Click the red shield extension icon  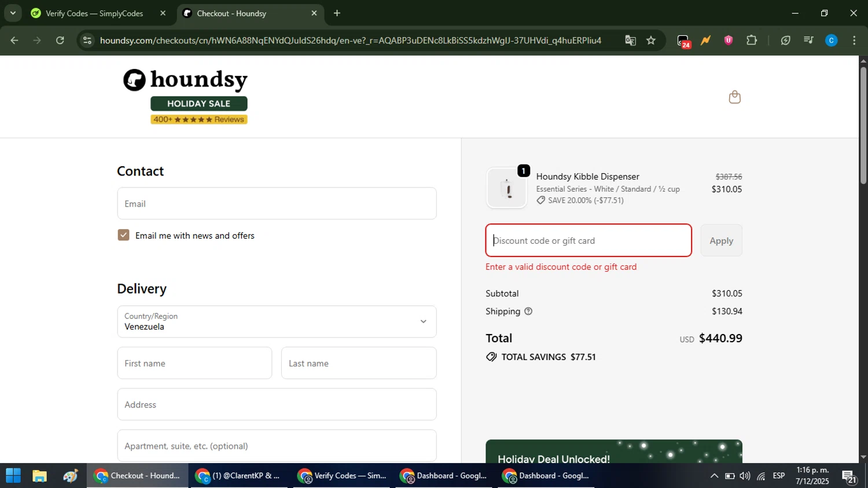[x=728, y=41]
